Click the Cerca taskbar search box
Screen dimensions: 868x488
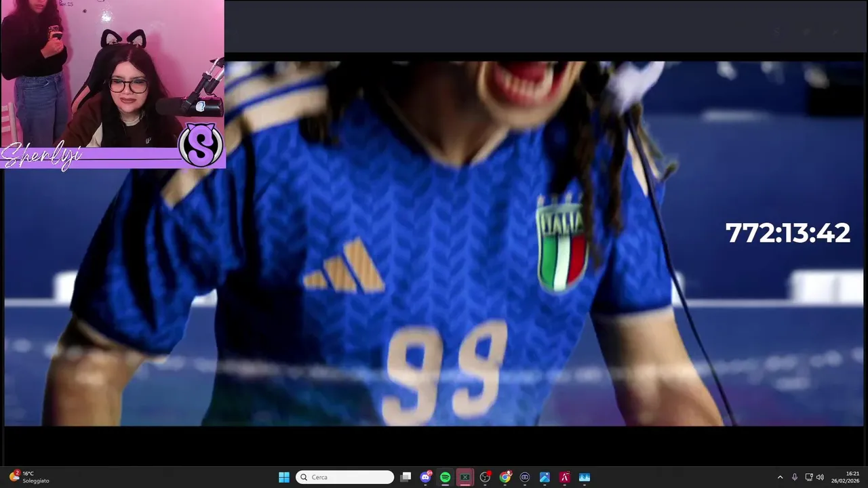click(x=344, y=477)
